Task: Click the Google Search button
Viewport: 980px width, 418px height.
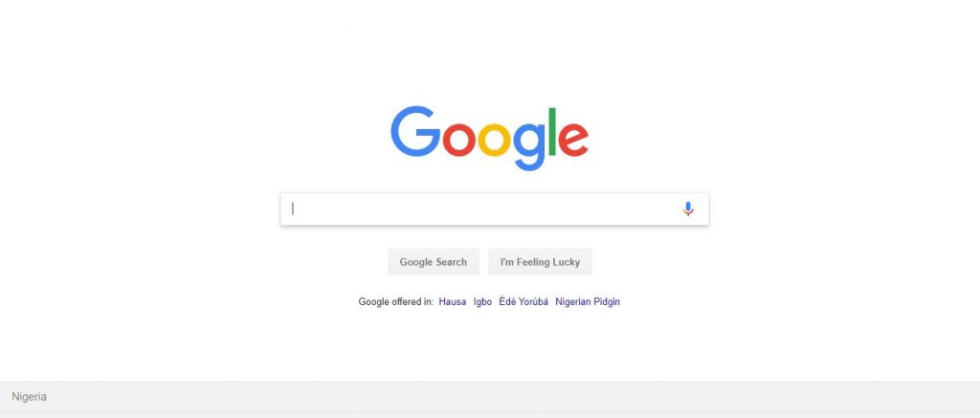Action: click(x=434, y=262)
